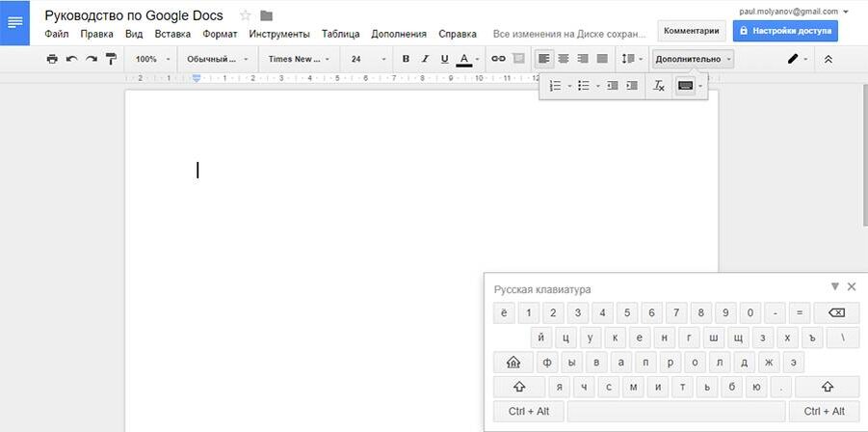This screenshot has width=868, height=432.
Task: Decrease the paragraph indent
Action: pyautogui.click(x=613, y=86)
